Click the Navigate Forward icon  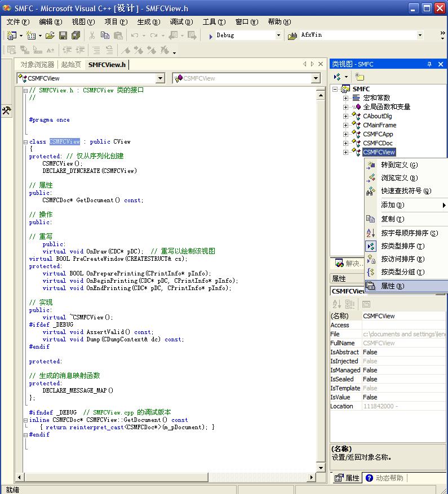(192, 35)
